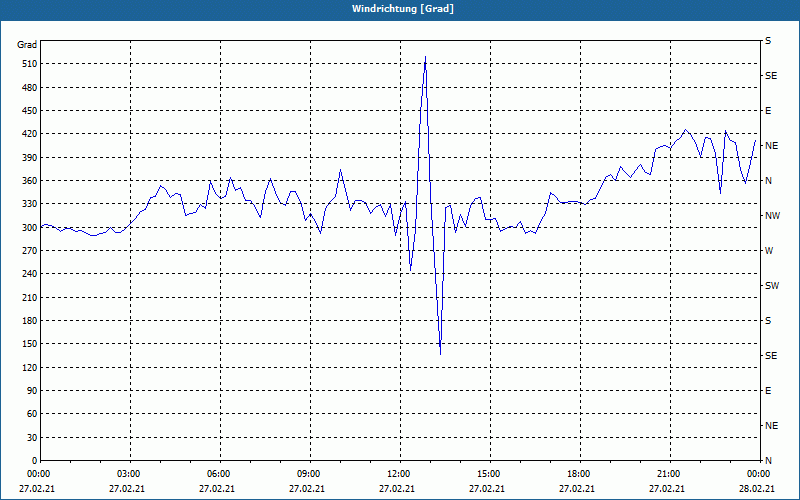Click the left-axis value '420'
800x500 pixels.
[x=30, y=134]
